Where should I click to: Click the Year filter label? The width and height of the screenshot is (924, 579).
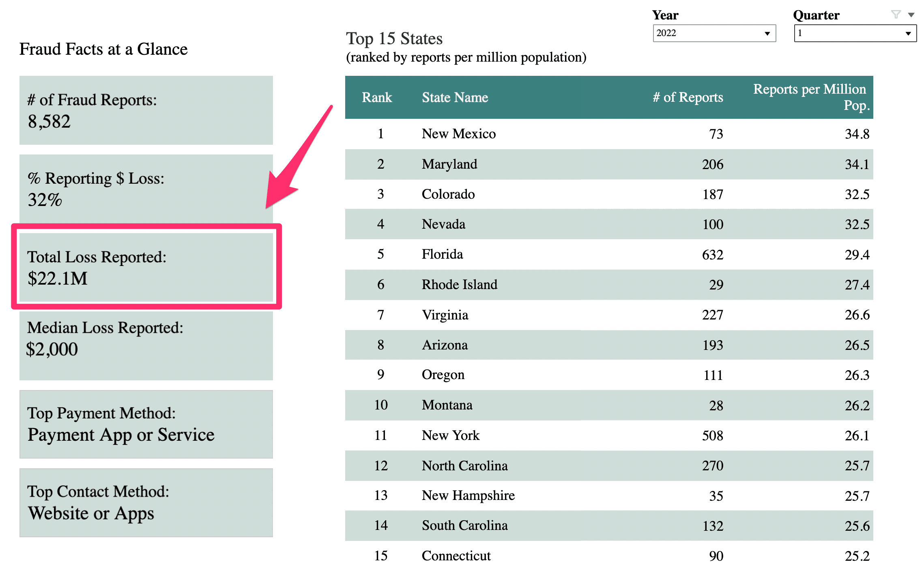click(x=665, y=15)
